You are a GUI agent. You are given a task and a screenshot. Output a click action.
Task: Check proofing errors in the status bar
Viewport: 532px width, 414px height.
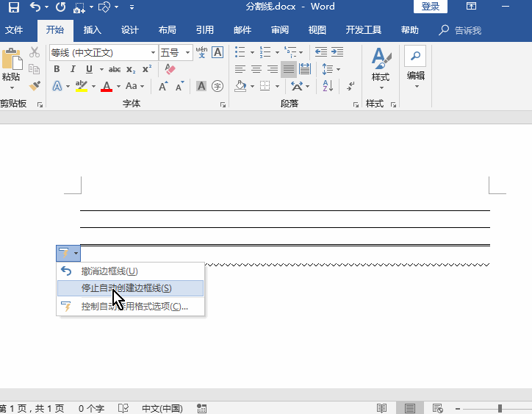[123, 408]
